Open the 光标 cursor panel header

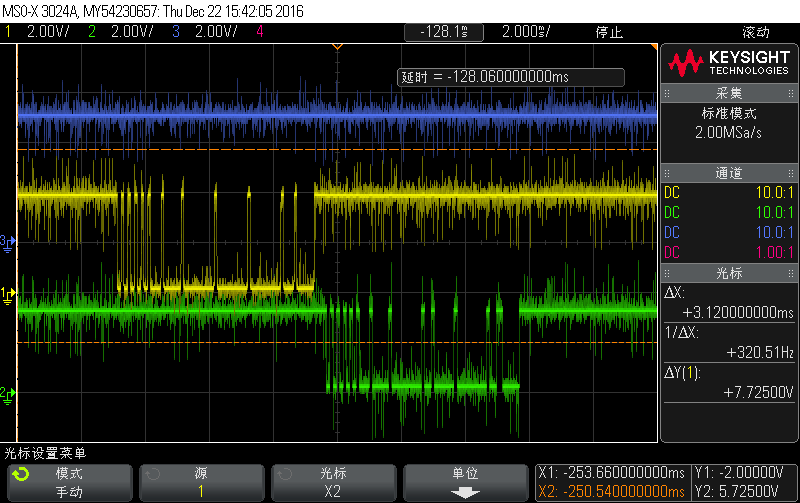click(x=729, y=273)
